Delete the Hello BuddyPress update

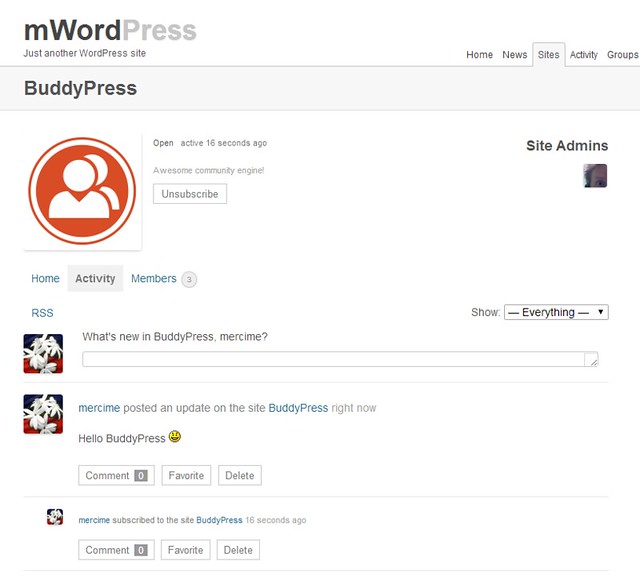[x=240, y=476]
